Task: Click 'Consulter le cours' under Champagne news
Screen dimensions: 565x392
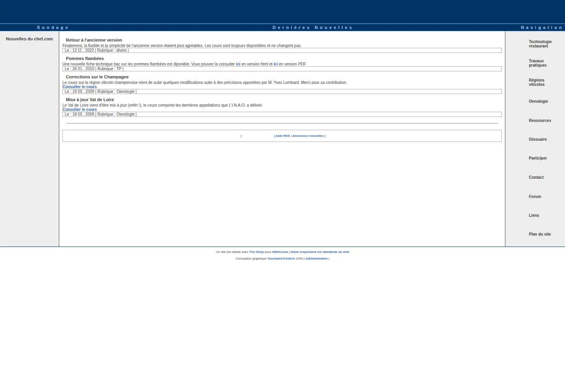Action: (x=80, y=87)
